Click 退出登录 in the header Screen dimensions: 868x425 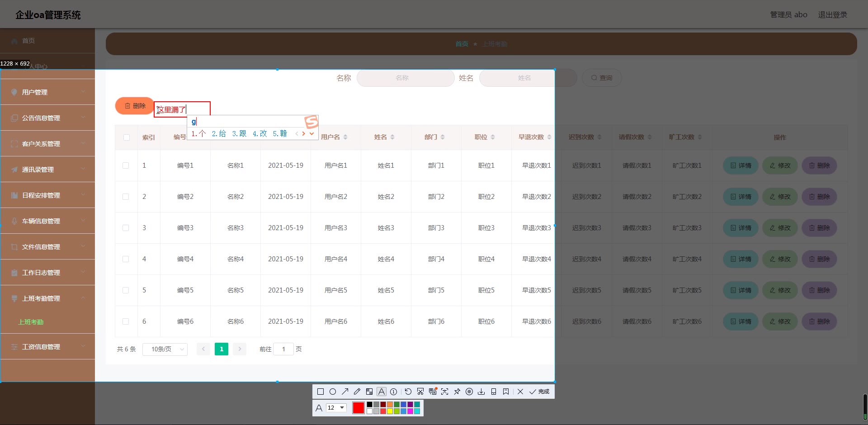click(x=833, y=15)
